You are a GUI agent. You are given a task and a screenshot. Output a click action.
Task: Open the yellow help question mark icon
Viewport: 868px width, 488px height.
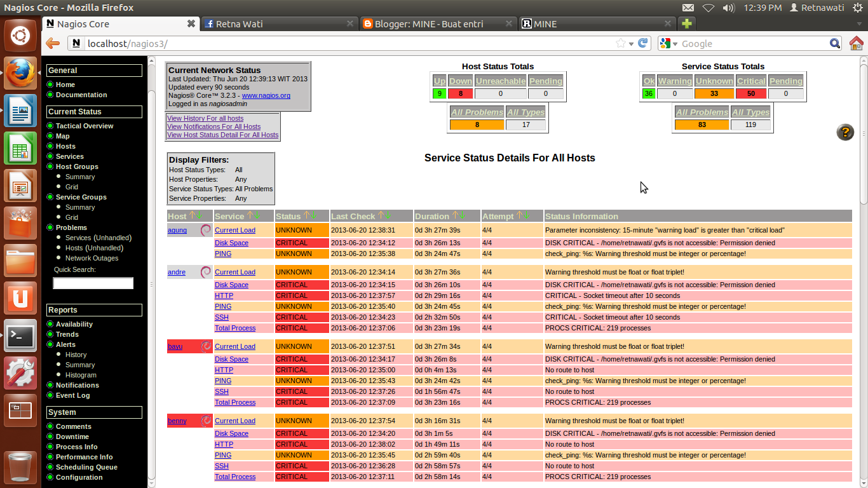845,132
